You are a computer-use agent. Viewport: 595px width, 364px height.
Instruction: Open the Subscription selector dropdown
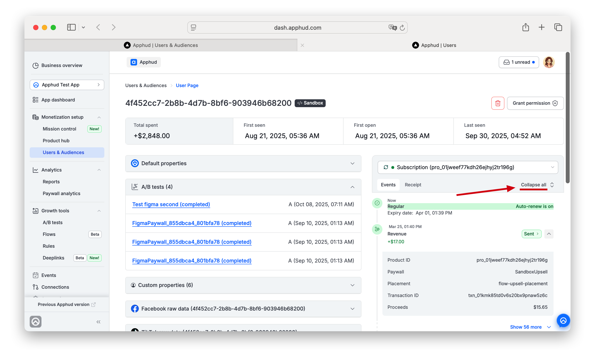point(468,167)
